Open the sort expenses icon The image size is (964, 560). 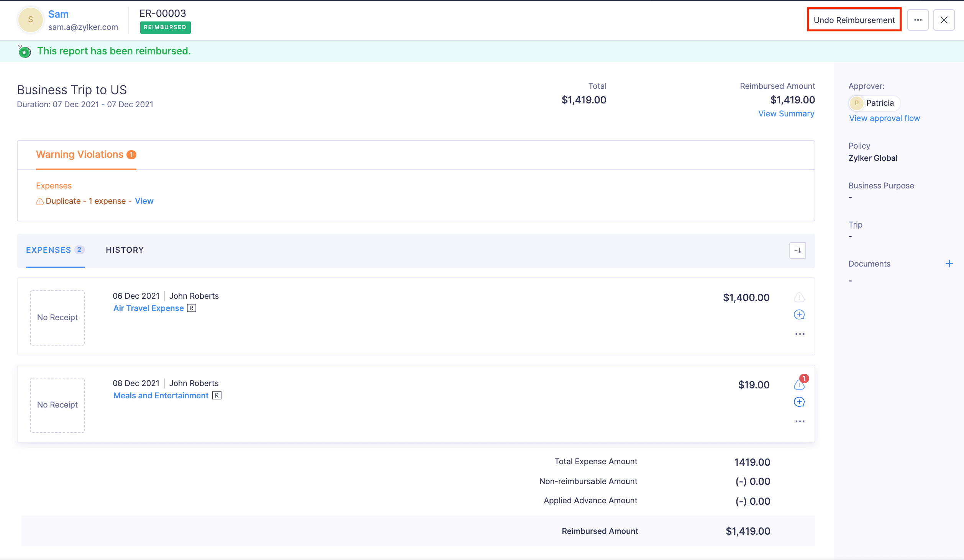pos(797,250)
